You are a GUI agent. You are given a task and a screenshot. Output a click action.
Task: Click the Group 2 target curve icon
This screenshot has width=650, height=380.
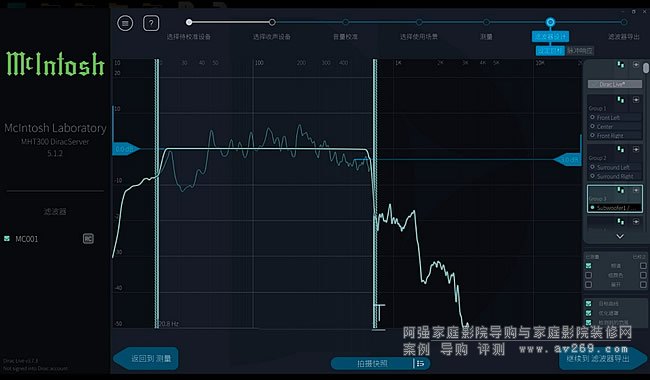click(x=621, y=150)
